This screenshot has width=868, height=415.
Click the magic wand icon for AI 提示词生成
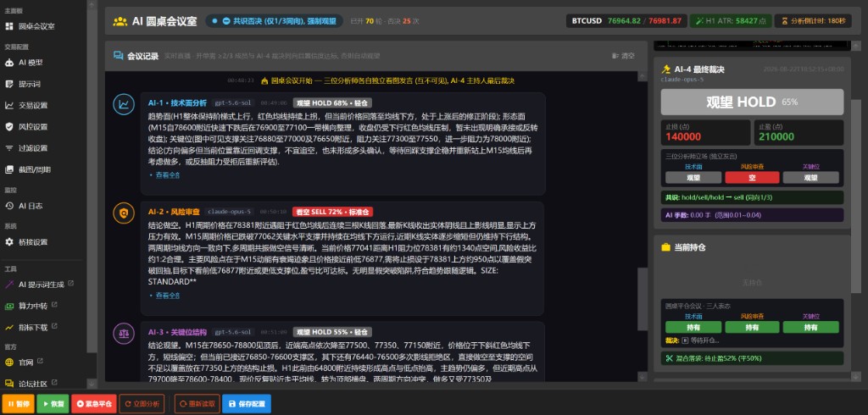tap(8, 285)
